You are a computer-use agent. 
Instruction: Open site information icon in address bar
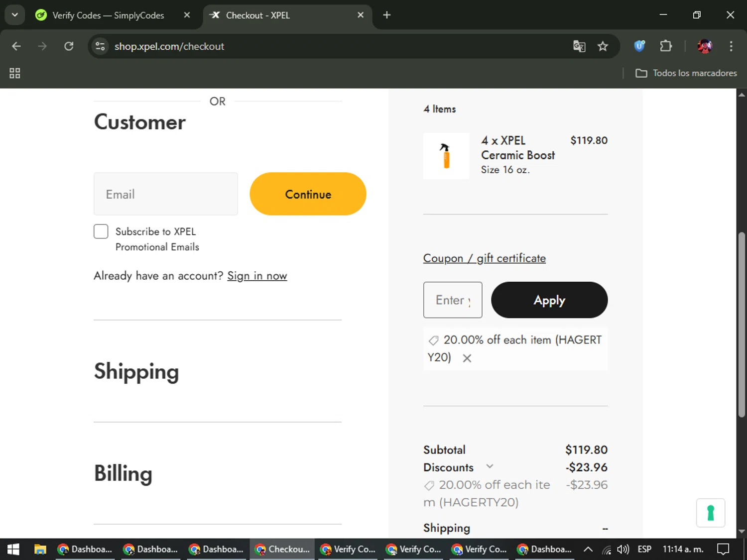(100, 46)
